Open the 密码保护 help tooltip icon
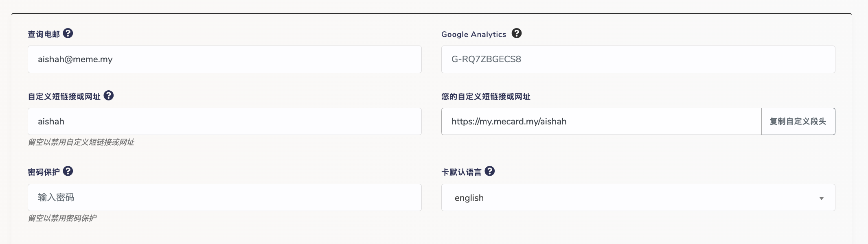This screenshot has width=868, height=244. coord(68,171)
